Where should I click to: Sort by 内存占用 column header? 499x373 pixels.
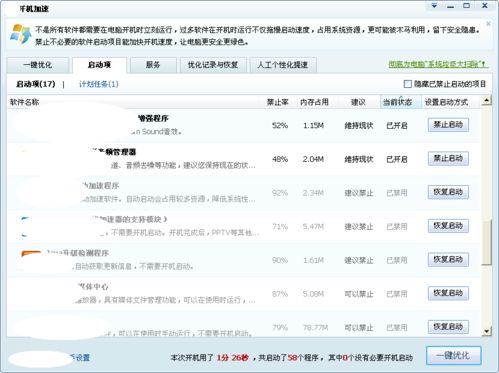[314, 102]
